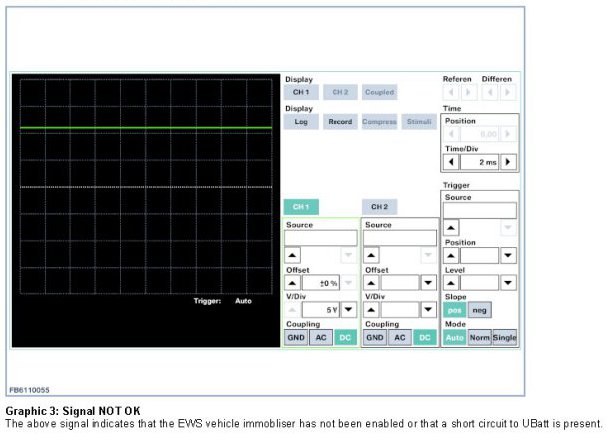Set CH 1 coupling to GND

296,338
